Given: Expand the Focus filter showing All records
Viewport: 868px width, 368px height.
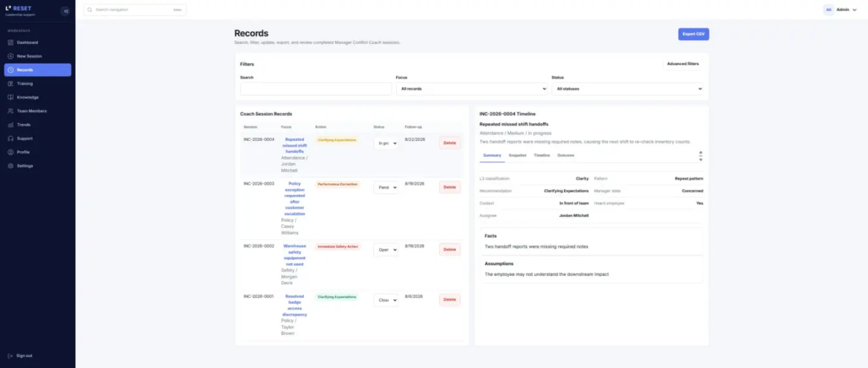Looking at the screenshot, I should (x=472, y=89).
